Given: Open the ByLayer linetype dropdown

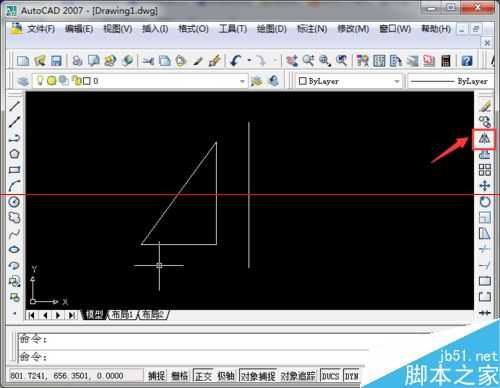Looking at the screenshot, I should click(x=451, y=81).
